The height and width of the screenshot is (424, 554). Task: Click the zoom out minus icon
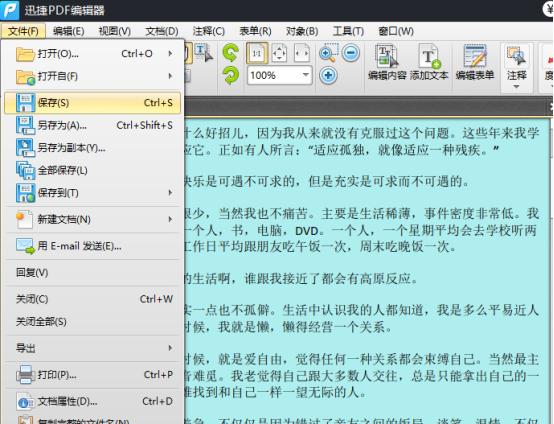[x=351, y=53]
